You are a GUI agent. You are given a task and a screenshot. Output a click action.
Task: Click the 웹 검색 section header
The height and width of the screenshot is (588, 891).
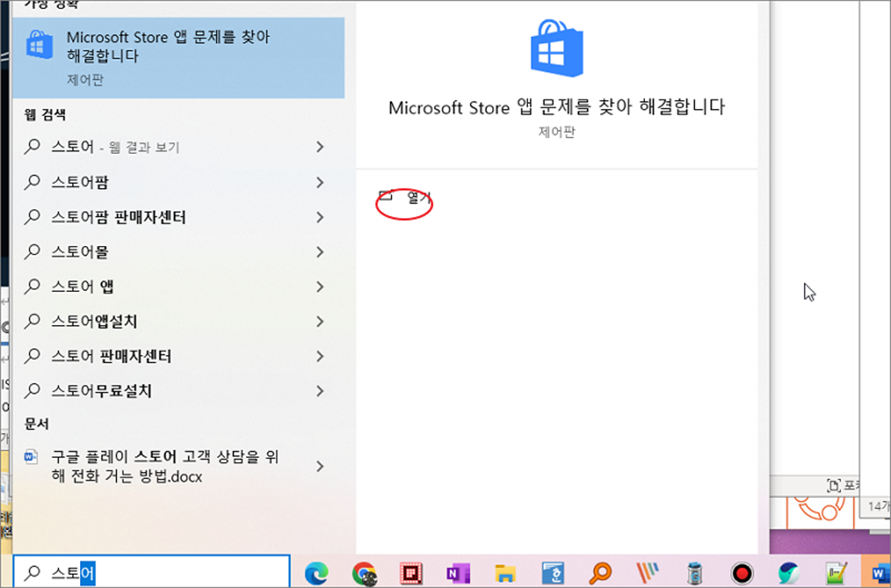pyautogui.click(x=45, y=114)
